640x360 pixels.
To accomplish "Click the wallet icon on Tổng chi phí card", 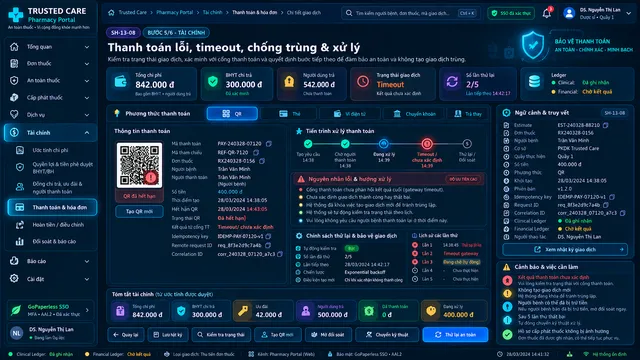I will tap(121, 82).
